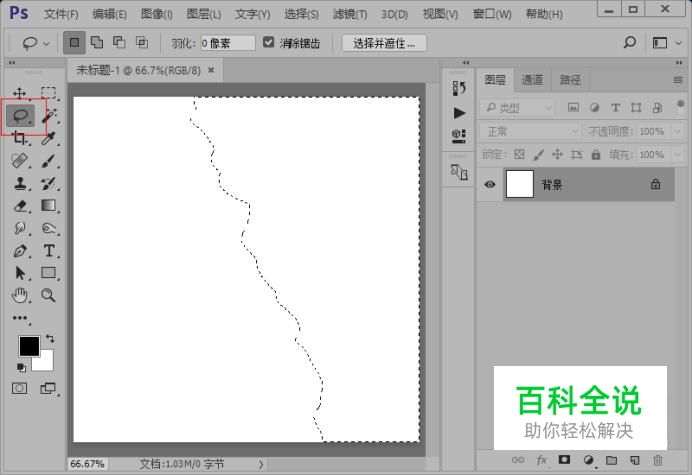Toggle the anti-alias checkbox
Viewport: 692px width, 475px height.
[x=268, y=42]
